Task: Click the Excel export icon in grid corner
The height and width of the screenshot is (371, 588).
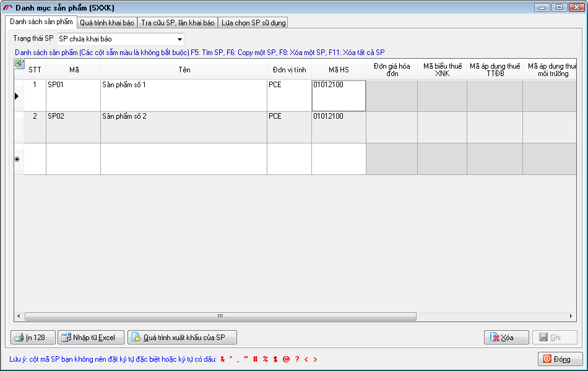Action: tap(19, 64)
